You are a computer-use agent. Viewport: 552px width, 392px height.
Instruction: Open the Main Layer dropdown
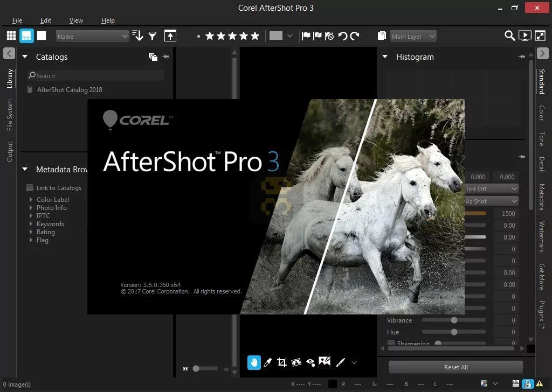(x=413, y=36)
